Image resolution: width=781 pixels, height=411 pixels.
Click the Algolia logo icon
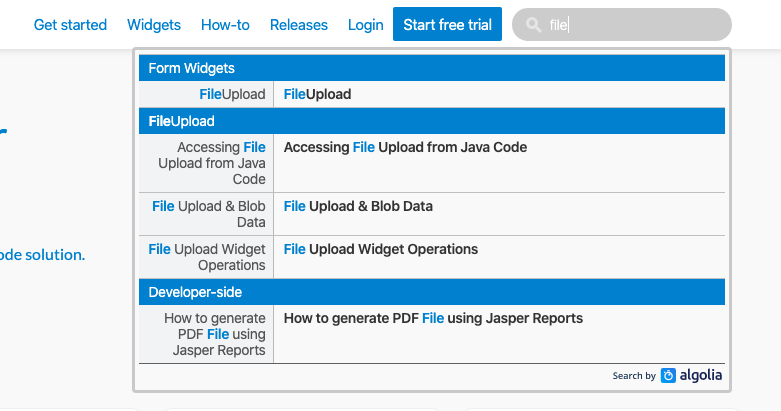[x=669, y=376]
